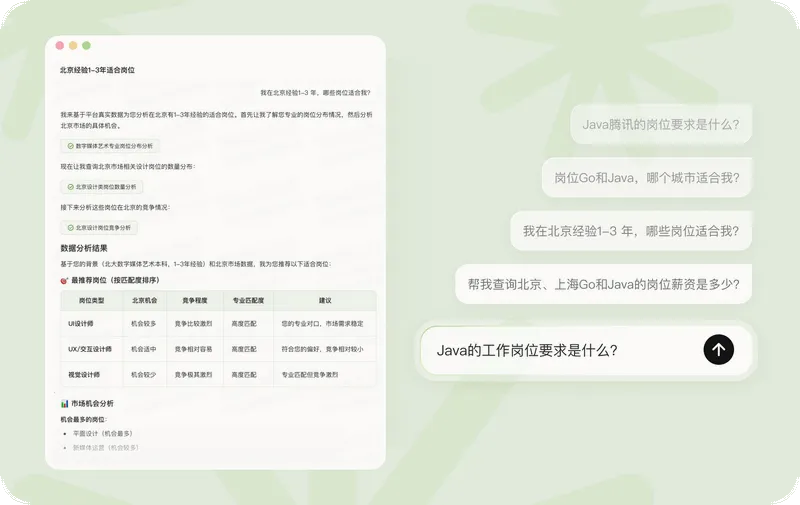Click the black send arrow button

[x=718, y=349]
